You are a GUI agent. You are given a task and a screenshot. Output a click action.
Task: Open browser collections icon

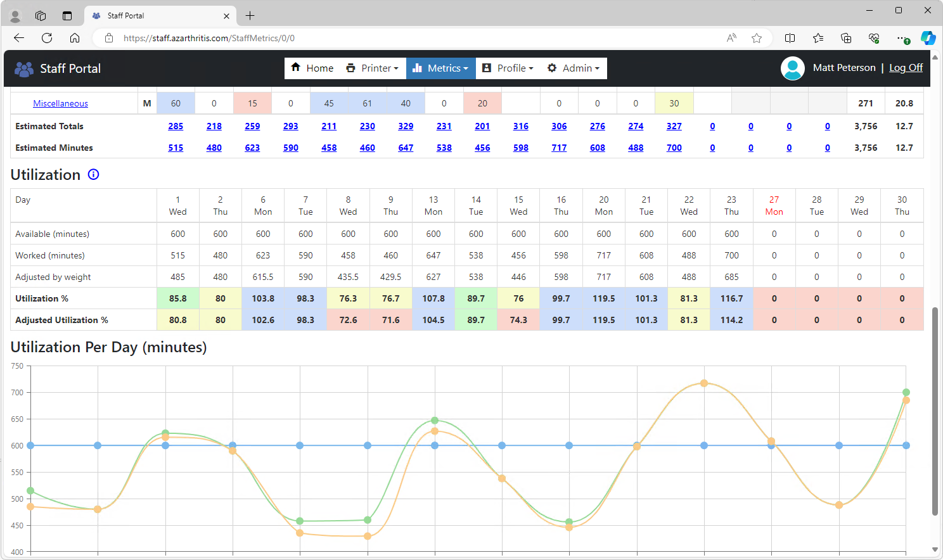(846, 38)
